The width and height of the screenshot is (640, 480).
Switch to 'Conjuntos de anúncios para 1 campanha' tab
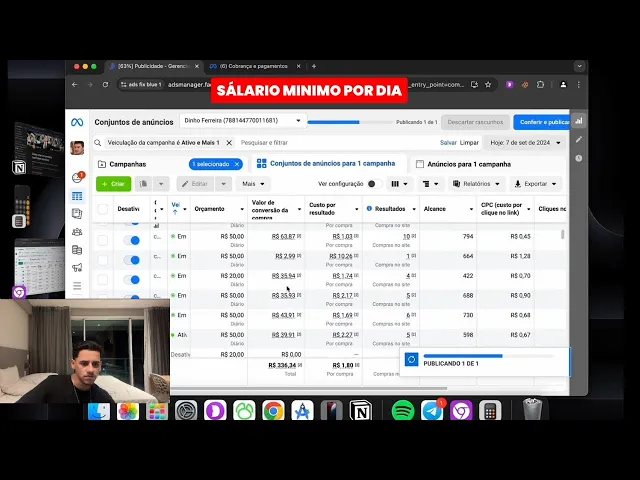point(326,164)
